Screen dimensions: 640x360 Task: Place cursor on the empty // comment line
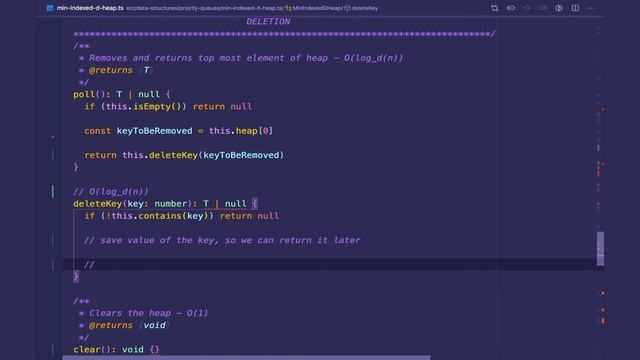click(89, 265)
